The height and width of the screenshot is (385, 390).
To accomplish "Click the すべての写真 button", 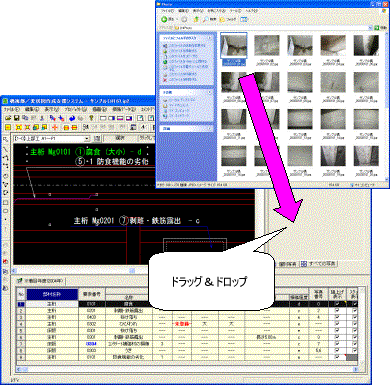I will [318, 264].
